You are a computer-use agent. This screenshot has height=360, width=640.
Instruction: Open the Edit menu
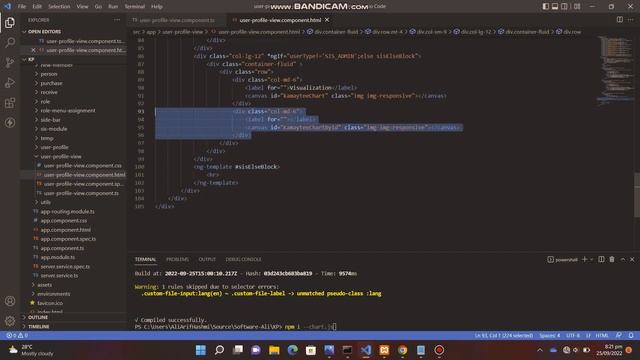(37, 7)
